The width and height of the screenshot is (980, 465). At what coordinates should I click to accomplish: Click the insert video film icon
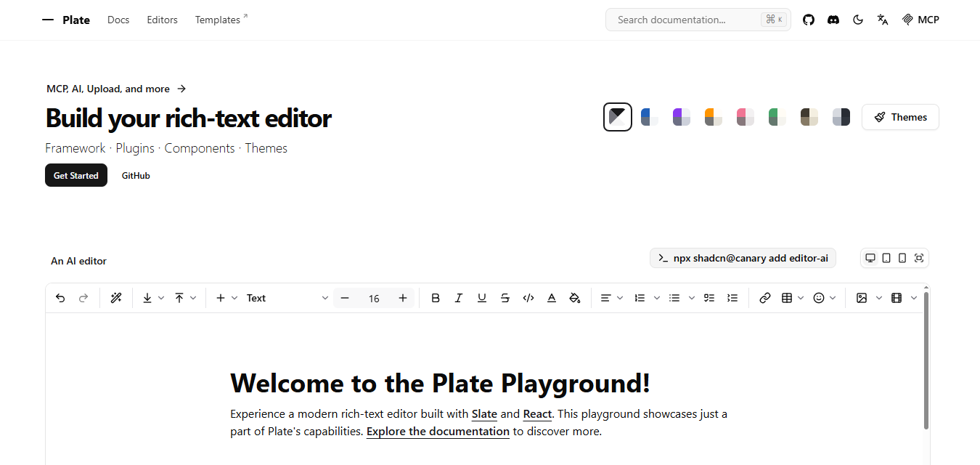point(897,298)
